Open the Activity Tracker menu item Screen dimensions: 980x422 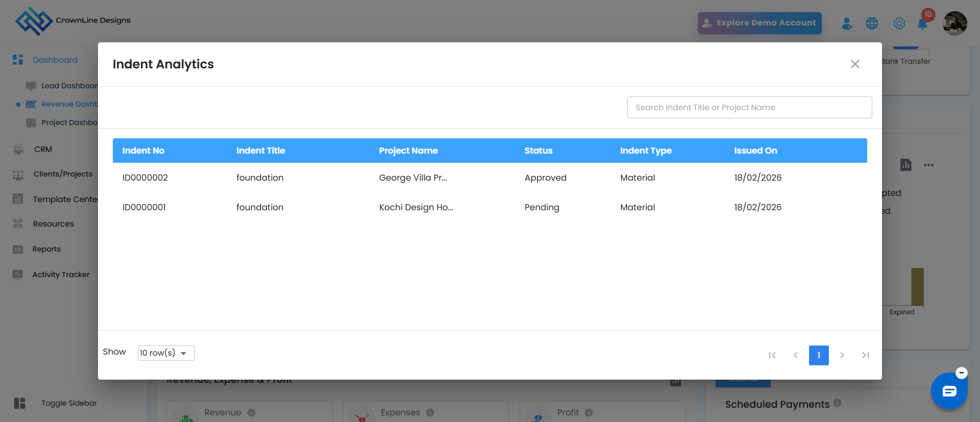click(61, 275)
